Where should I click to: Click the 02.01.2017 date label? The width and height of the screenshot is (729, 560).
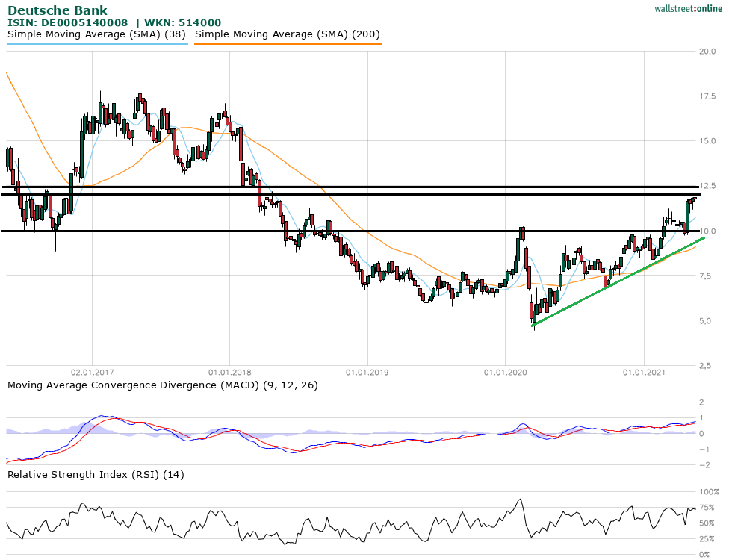coord(92,371)
